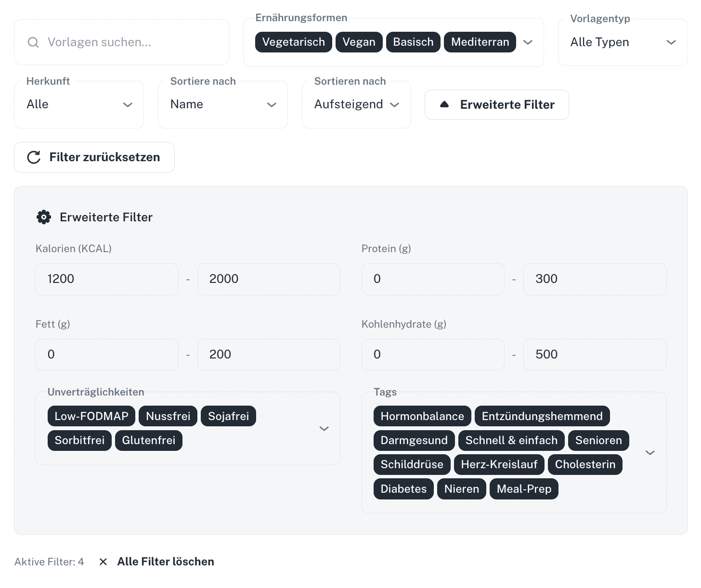Click the maximum Kohlenhydrate field with 500
This screenshot has width=701, height=588.
coord(595,355)
